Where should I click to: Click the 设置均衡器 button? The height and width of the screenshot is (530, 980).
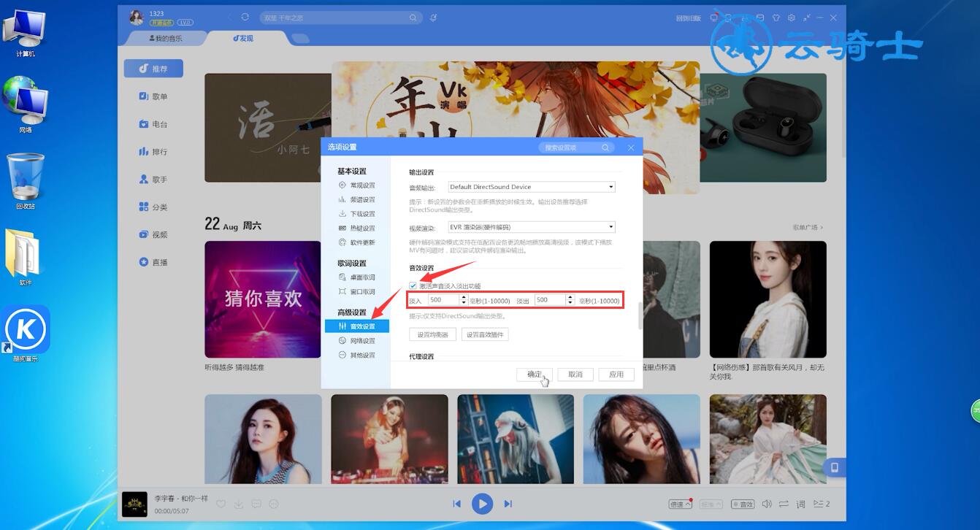[432, 334]
